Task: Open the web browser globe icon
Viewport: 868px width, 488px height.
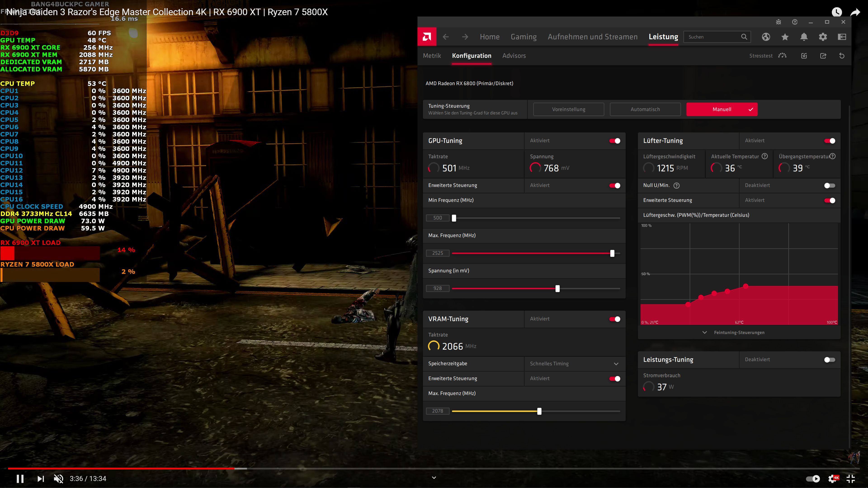Action: [x=766, y=37]
